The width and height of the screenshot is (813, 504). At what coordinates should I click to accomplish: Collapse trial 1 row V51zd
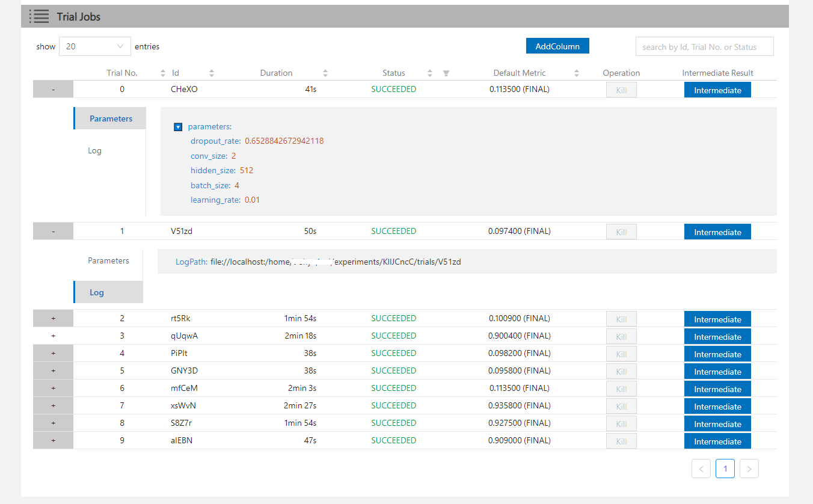[53, 232]
